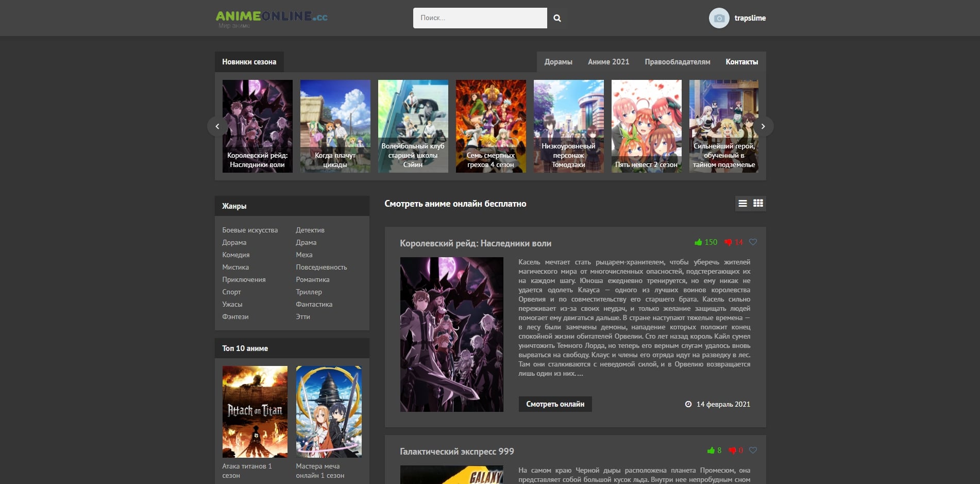The width and height of the screenshot is (980, 484).
Task: Open Галактический экспресс 999 title link
Action: coord(457,452)
